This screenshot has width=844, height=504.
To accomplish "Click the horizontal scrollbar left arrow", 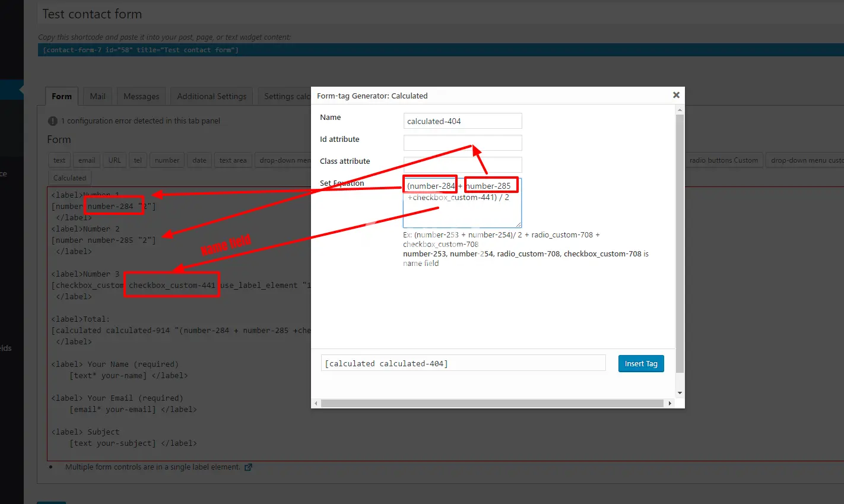I will 316,404.
